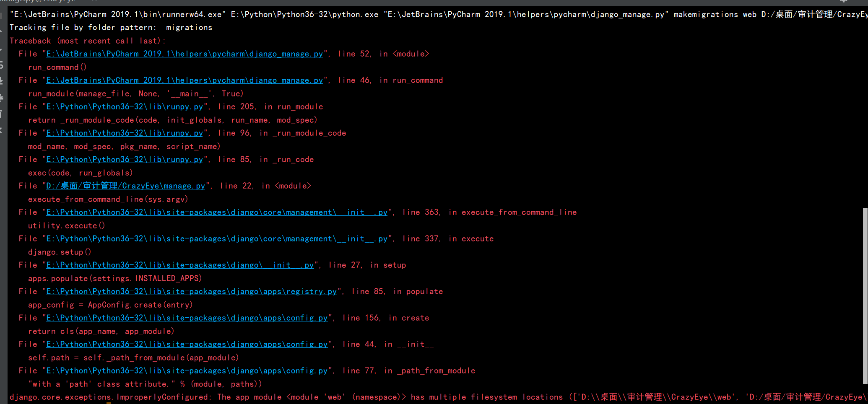
Task: Click the scroll-to-end icon in console gutter
Action: click(1, 81)
